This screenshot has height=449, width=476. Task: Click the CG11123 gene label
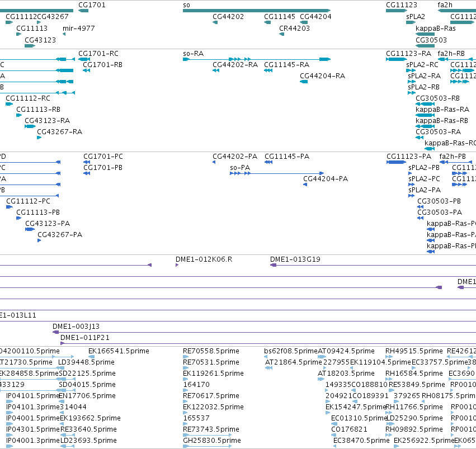point(401,5)
